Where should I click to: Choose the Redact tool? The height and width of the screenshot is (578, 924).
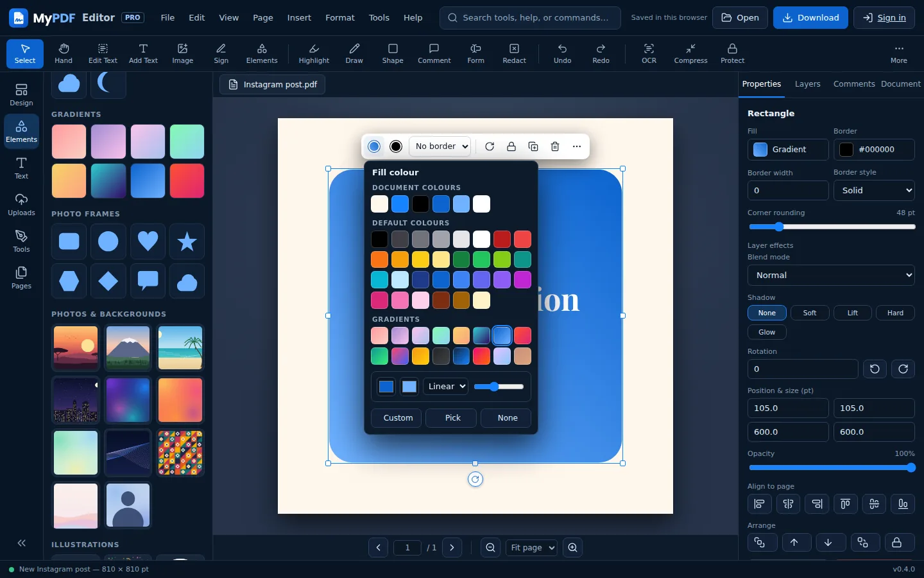[x=514, y=53]
